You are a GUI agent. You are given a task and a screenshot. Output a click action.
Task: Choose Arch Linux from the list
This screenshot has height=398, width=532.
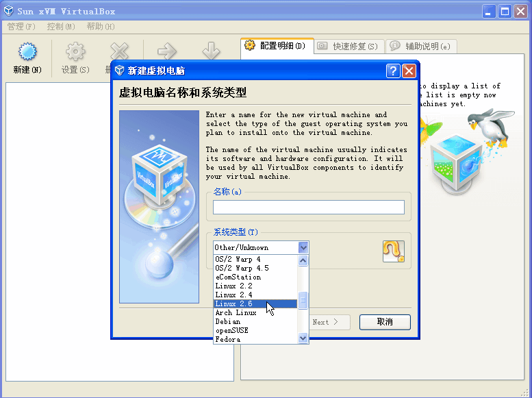pos(255,312)
